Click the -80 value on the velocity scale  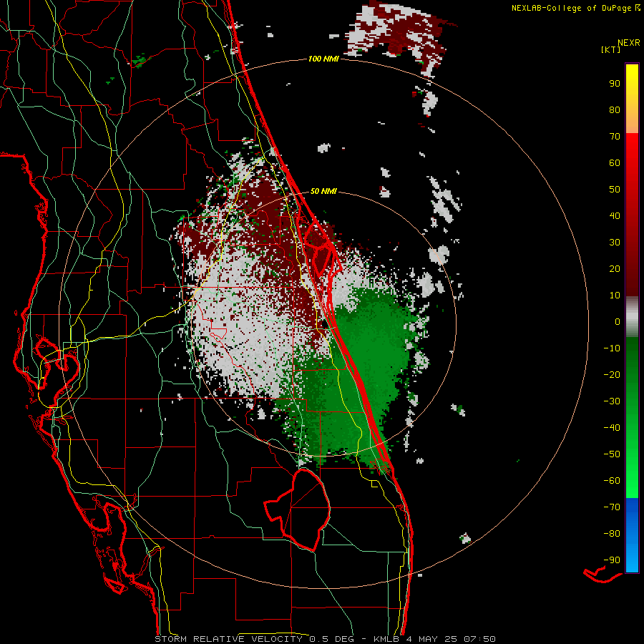click(x=612, y=534)
